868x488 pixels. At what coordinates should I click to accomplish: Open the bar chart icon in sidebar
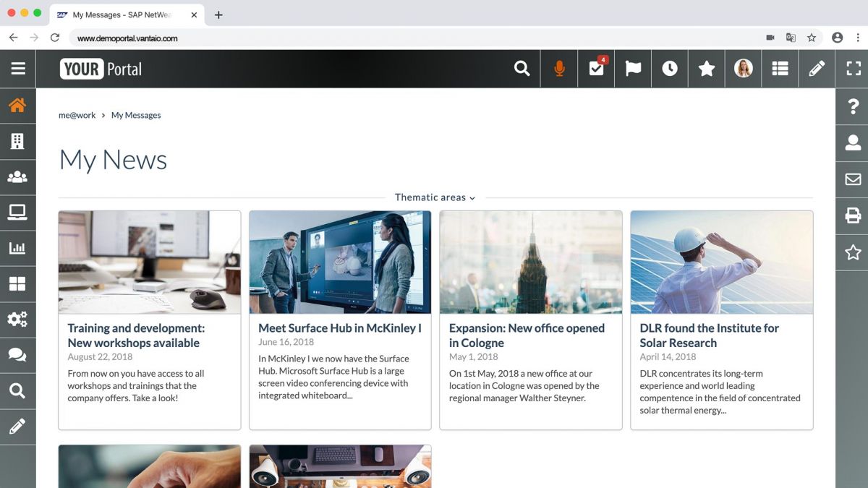click(x=17, y=248)
